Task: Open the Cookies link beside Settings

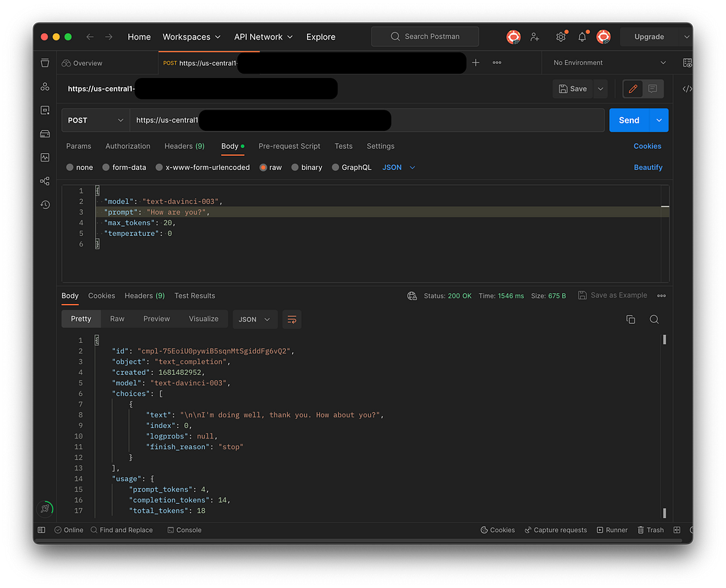Action: coord(647,146)
